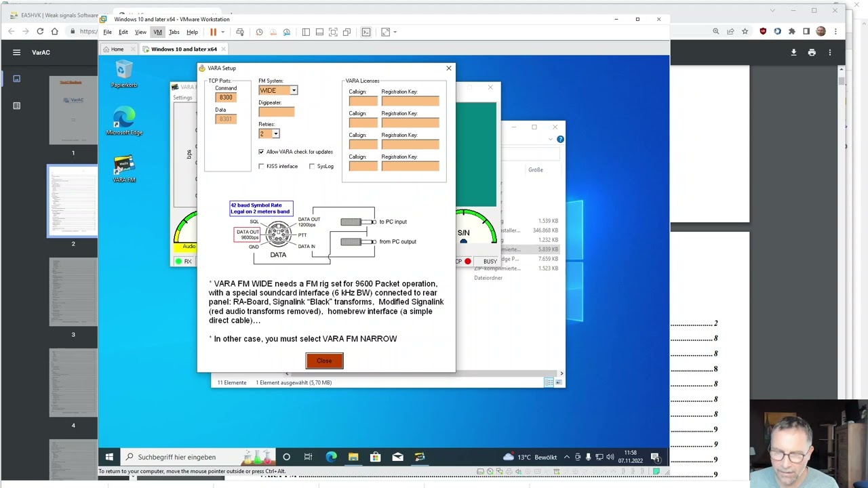Enter full screen mode in VMware toolbar
868x488 pixels.
[x=333, y=32]
